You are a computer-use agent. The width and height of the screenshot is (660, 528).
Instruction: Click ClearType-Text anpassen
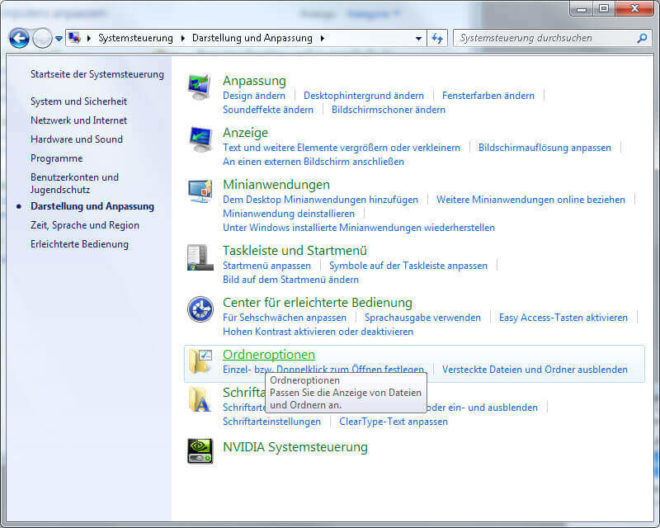pos(394,421)
